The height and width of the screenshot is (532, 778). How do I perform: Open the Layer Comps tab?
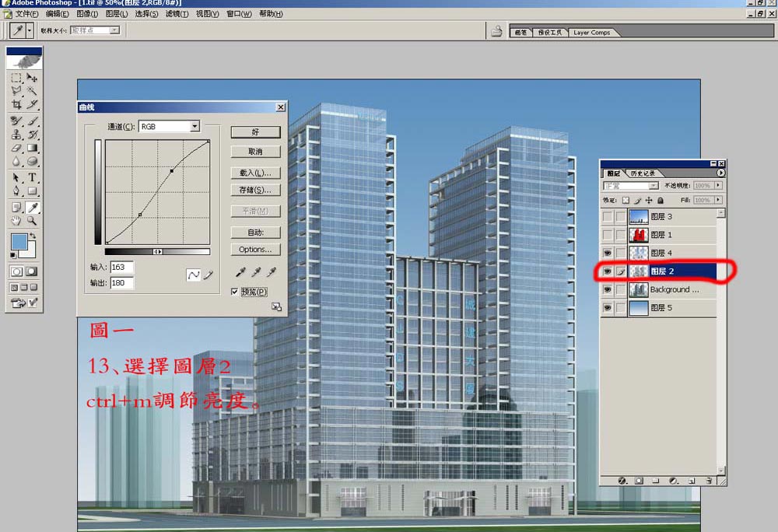591,33
